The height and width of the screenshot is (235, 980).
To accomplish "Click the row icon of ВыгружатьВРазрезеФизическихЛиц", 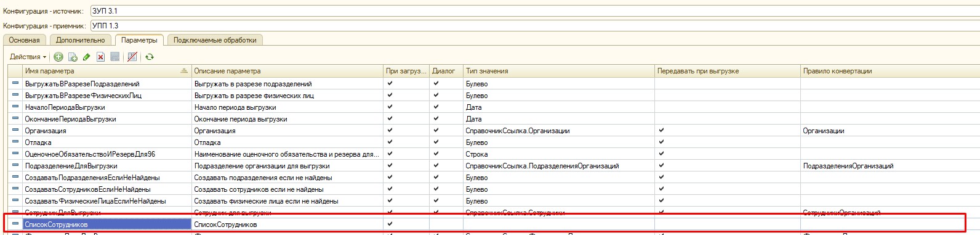I will pyautogui.click(x=15, y=95).
